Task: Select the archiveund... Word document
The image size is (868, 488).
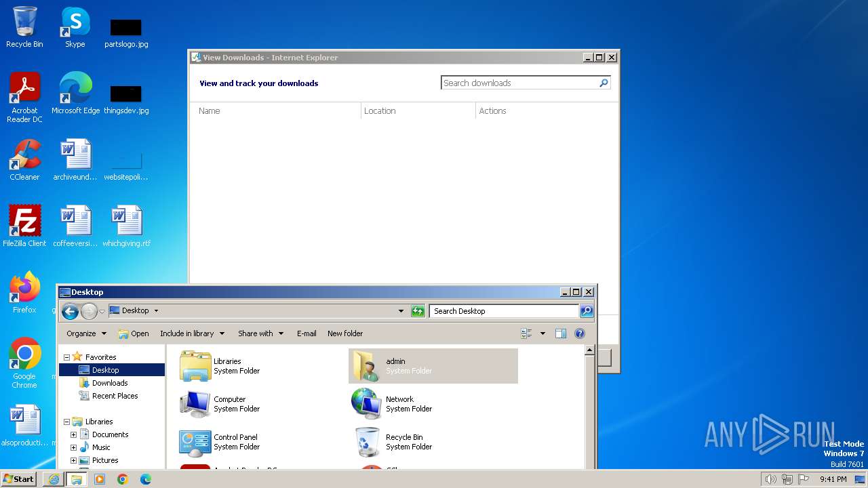Action: [x=75, y=160]
